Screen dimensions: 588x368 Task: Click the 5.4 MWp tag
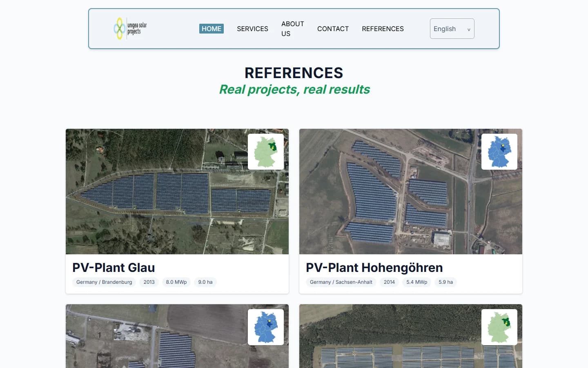[416, 282]
